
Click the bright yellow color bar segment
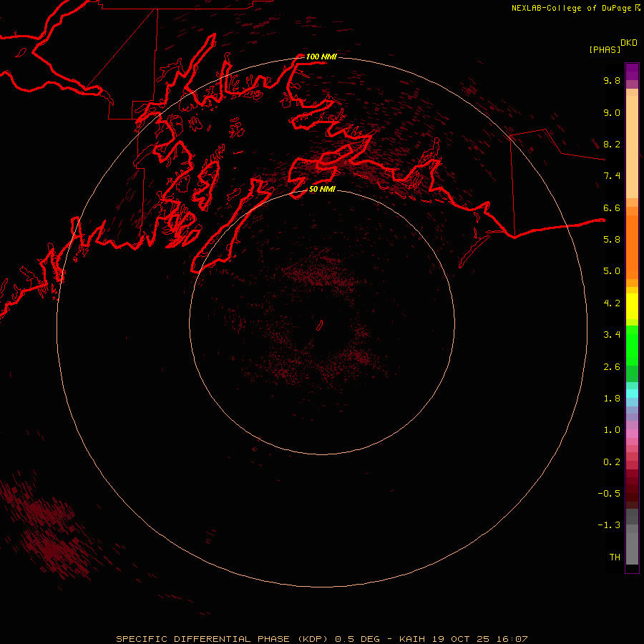(x=632, y=306)
